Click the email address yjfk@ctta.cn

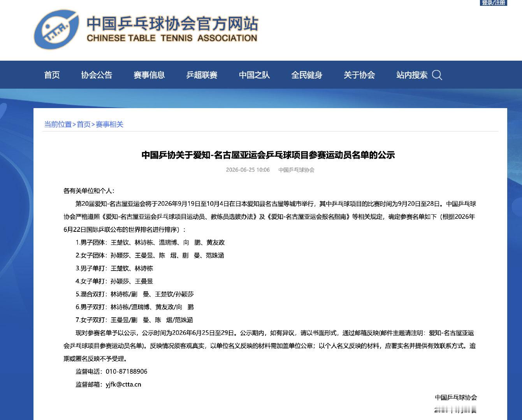coord(123,384)
